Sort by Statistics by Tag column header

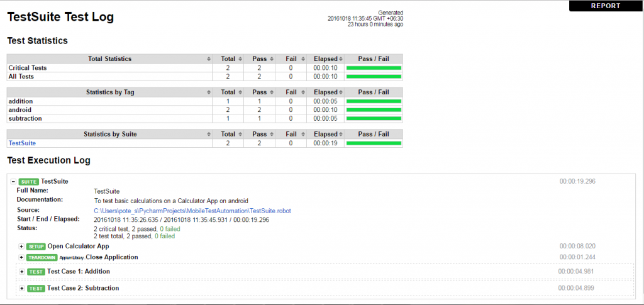click(109, 92)
